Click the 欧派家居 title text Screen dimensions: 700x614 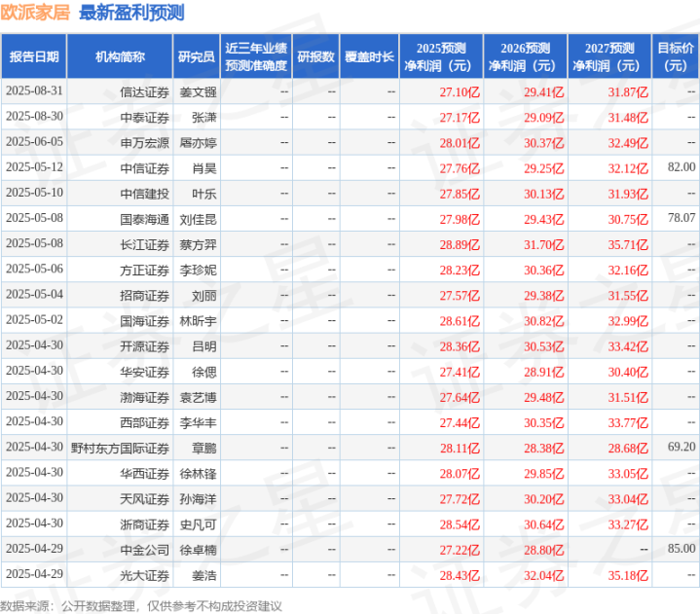[x=35, y=13]
